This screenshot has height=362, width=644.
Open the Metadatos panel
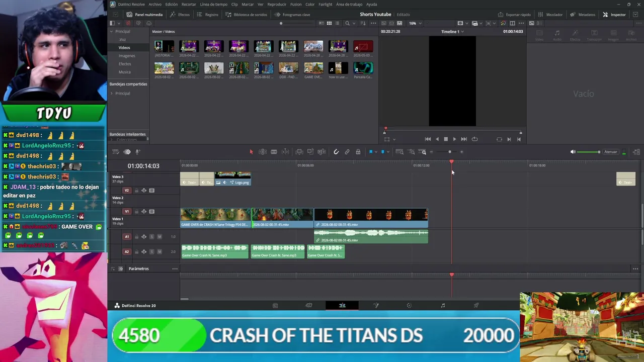pos(583,15)
